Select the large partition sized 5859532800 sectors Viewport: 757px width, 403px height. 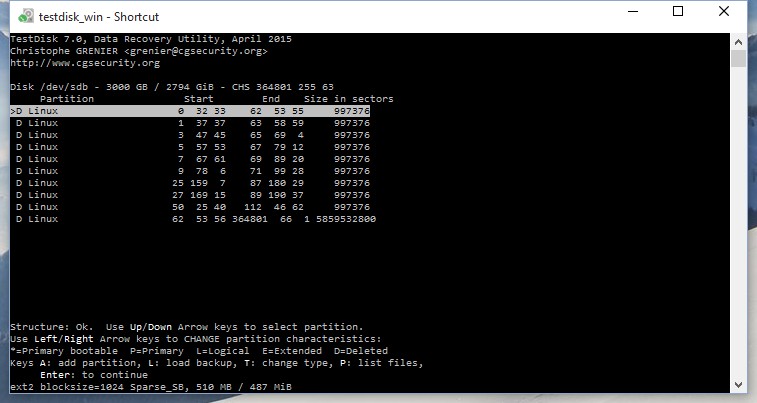190,219
